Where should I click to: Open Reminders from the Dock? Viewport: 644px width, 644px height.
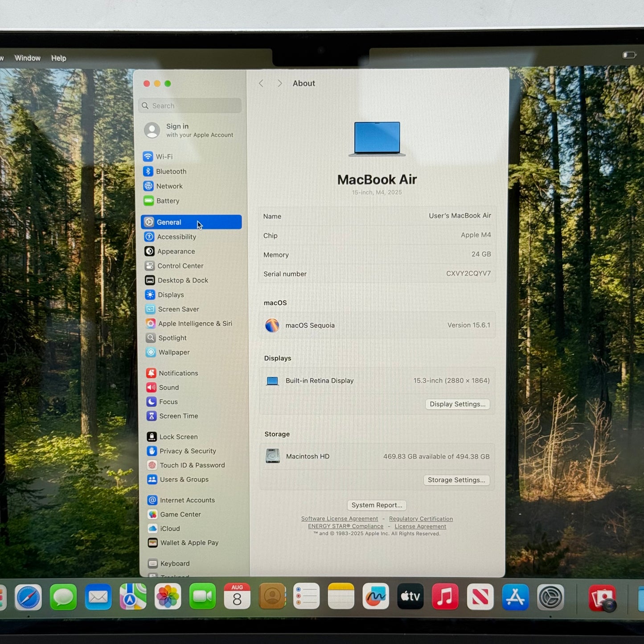point(307,596)
